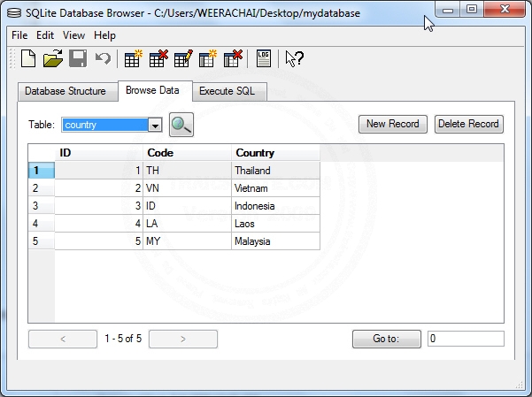The height and width of the screenshot is (397, 532).
Task: Expand the Table dropdown showing country
Action: [156, 126]
